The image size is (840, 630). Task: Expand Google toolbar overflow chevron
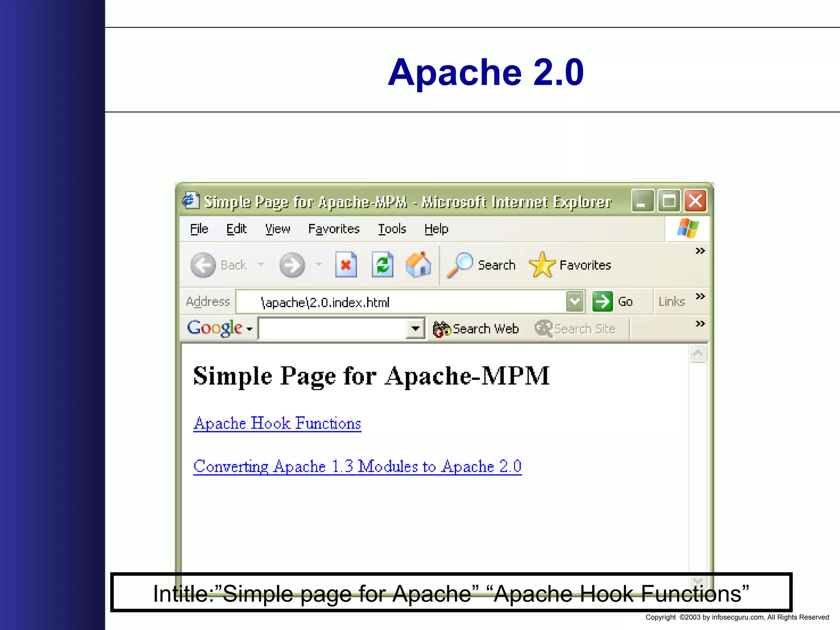click(x=700, y=324)
